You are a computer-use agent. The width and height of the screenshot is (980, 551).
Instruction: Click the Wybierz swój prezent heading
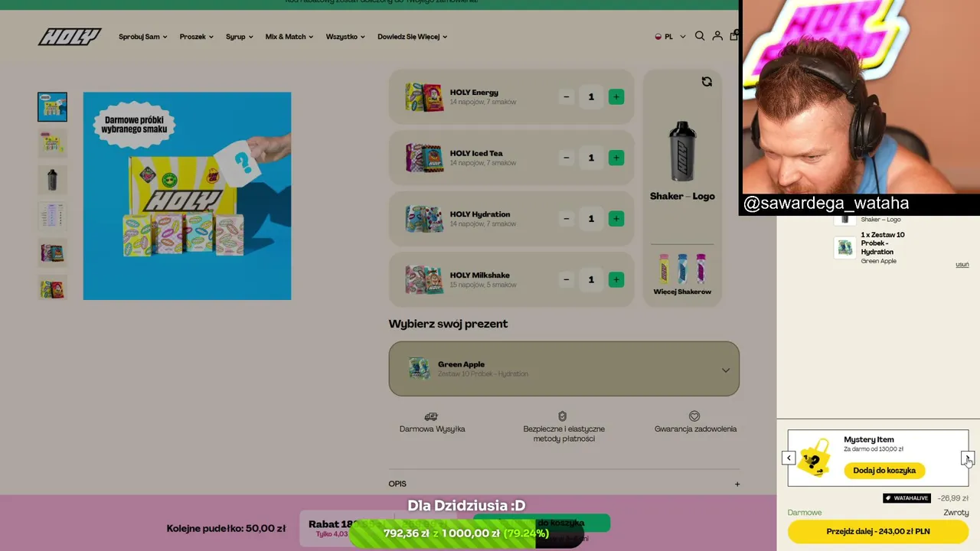pyautogui.click(x=448, y=324)
